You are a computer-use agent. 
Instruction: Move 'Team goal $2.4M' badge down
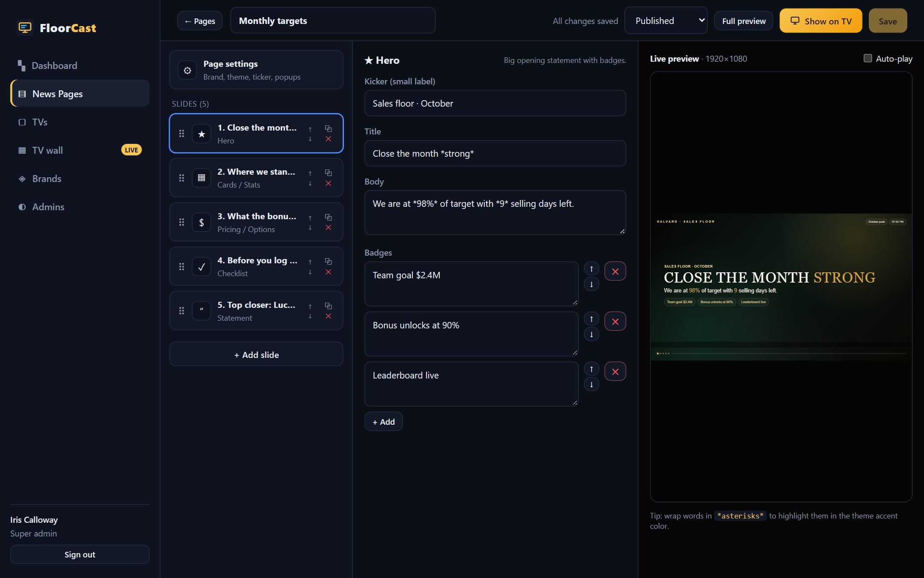coord(591,284)
